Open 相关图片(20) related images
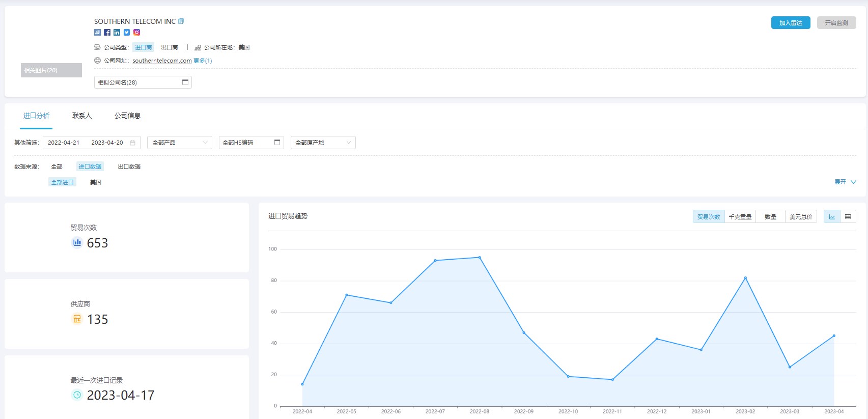 [x=51, y=70]
